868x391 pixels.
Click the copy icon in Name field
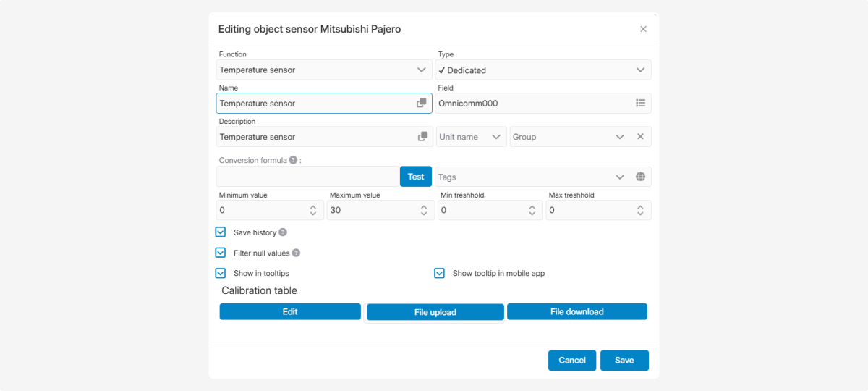pyautogui.click(x=422, y=104)
